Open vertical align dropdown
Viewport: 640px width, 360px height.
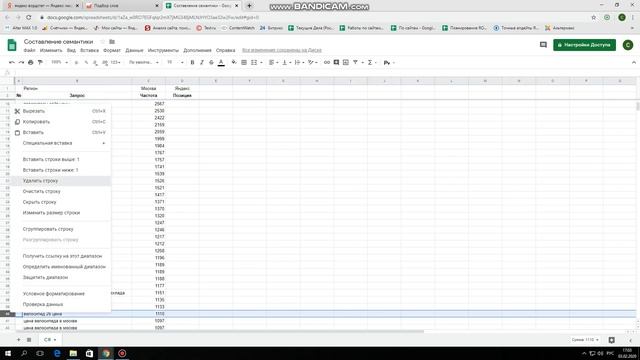tap(286, 62)
